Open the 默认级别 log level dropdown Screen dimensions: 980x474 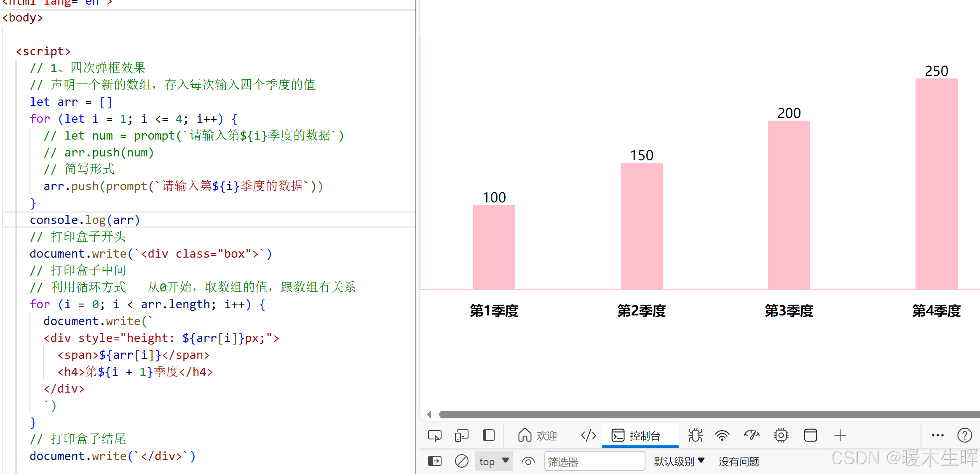click(x=679, y=461)
